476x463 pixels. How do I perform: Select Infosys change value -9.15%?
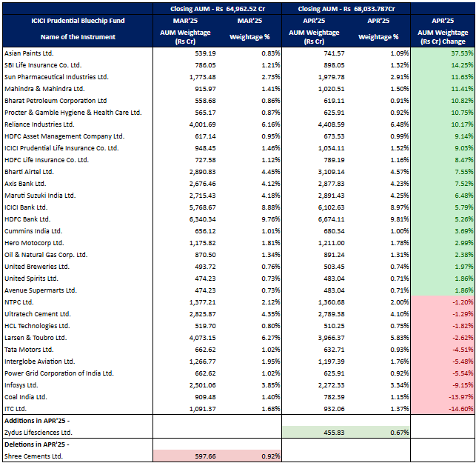[463, 385]
